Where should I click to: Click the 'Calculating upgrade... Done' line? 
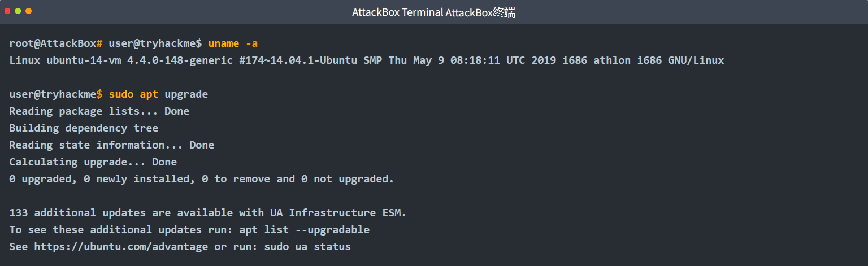(x=93, y=162)
